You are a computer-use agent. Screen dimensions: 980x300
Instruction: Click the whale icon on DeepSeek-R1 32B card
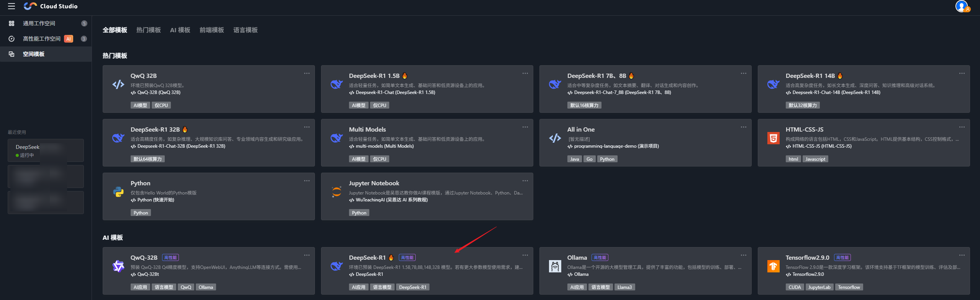[x=118, y=138]
